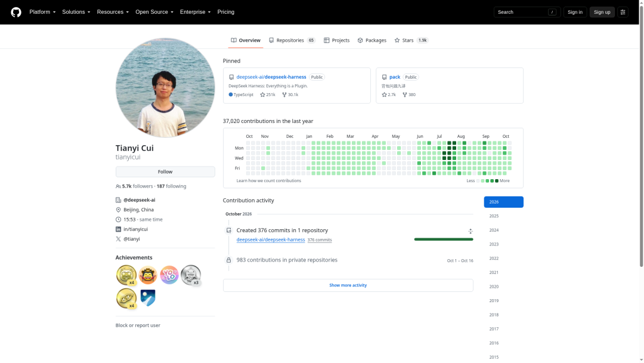Click the Beijing, China location text

point(138,210)
